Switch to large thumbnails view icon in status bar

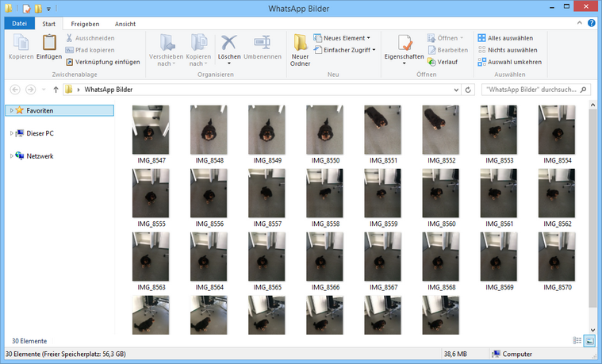point(589,340)
